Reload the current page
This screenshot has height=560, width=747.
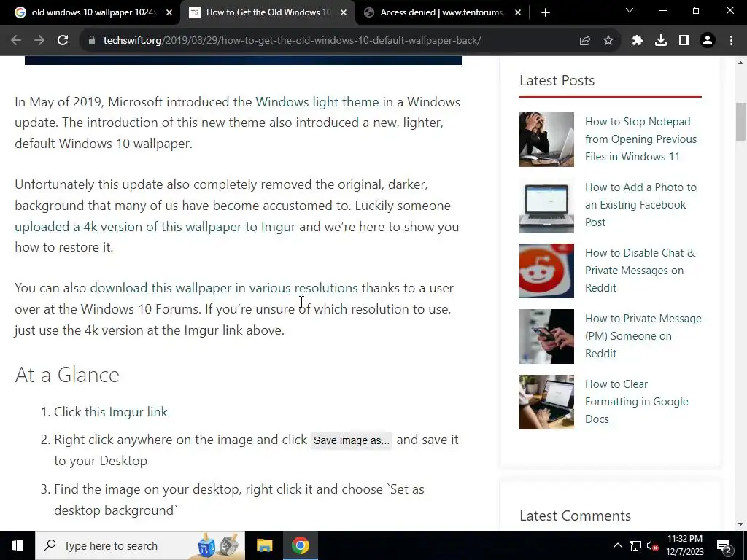63,41
